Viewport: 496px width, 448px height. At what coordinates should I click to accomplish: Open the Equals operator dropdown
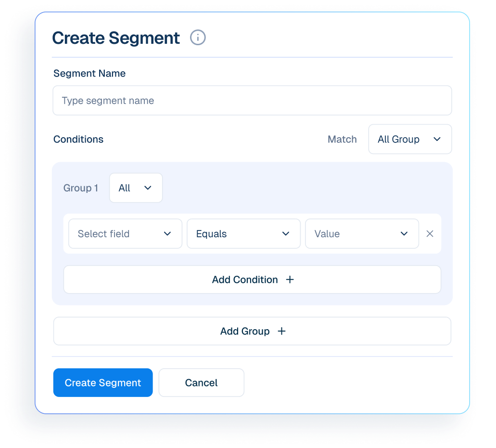point(243,233)
